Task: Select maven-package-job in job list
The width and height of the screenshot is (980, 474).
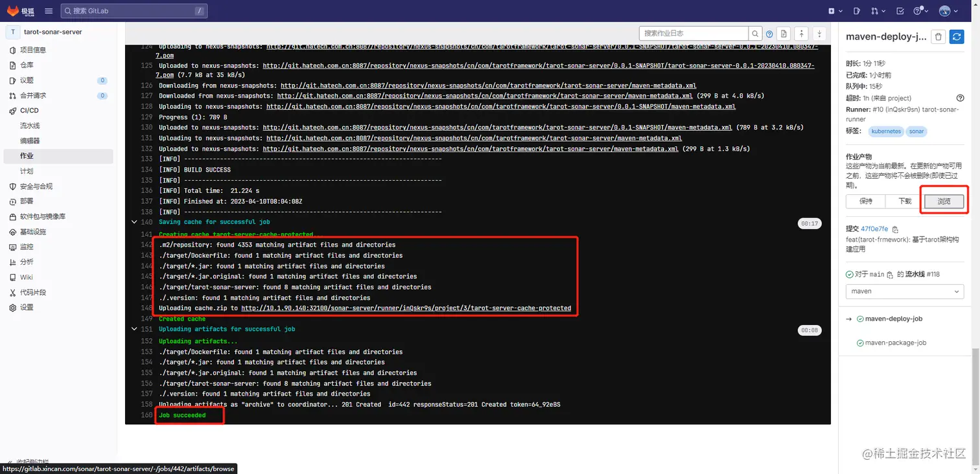Action: click(x=895, y=343)
